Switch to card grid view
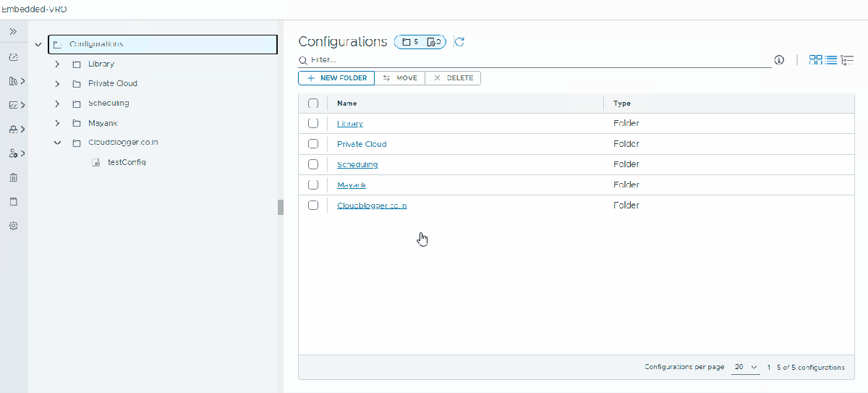 pyautogui.click(x=815, y=60)
